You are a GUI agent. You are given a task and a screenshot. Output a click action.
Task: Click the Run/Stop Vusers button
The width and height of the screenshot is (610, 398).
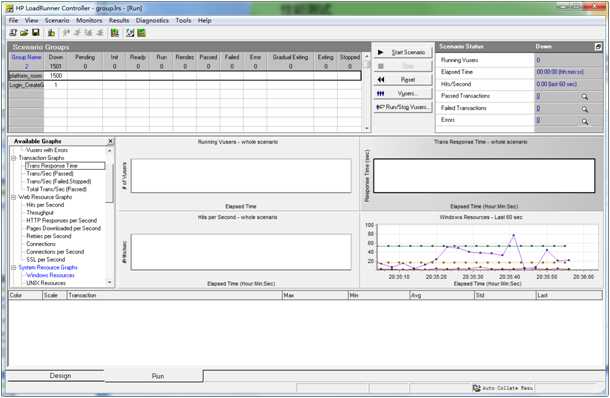click(403, 107)
